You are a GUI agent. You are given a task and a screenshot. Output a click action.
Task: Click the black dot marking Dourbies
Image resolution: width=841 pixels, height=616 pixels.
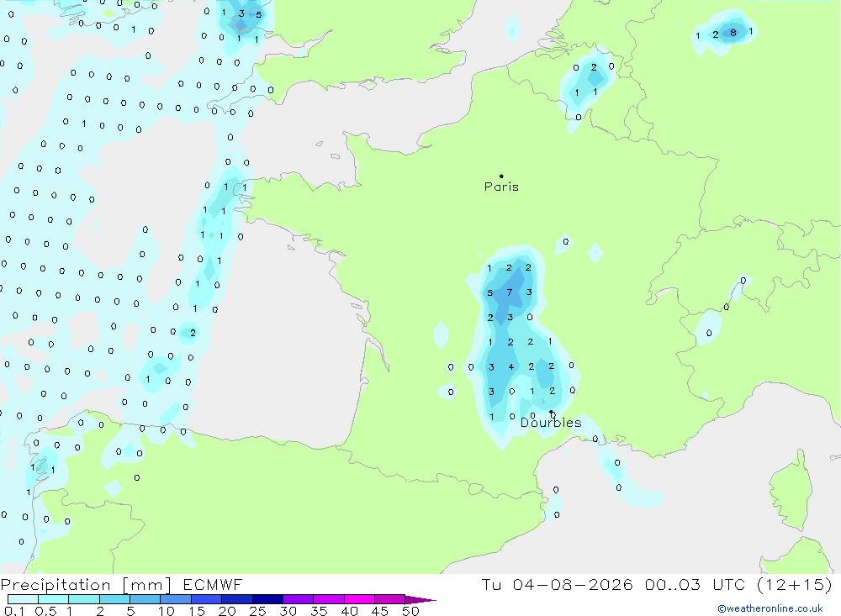551,412
